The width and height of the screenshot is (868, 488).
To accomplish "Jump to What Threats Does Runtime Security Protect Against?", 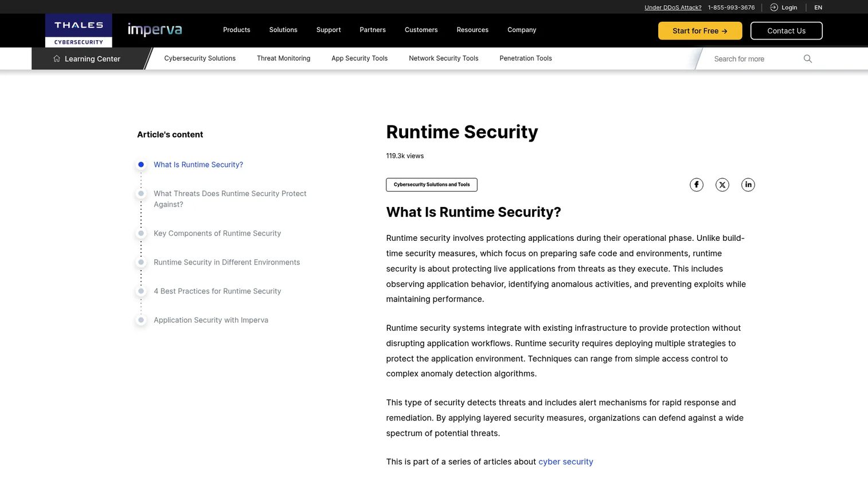I will coord(230,199).
